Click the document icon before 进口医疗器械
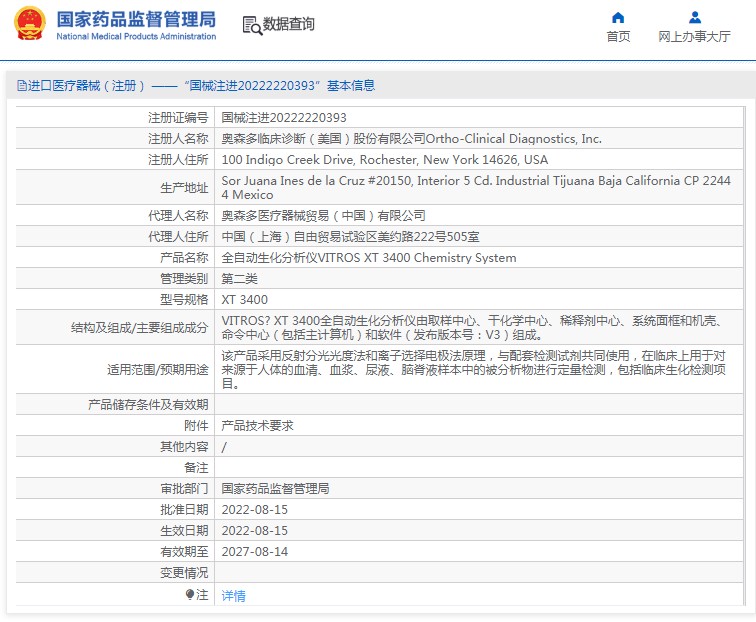This screenshot has height=622, width=756. pos(22,86)
